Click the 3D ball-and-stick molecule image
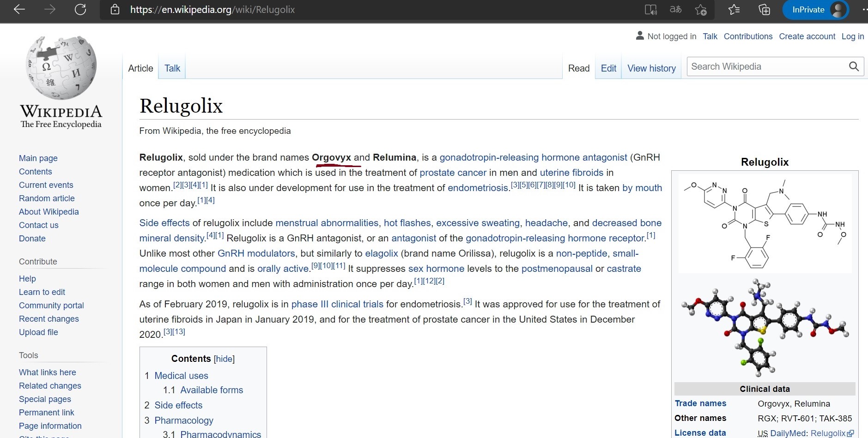Viewport: 868px width, 438px height. click(765, 327)
